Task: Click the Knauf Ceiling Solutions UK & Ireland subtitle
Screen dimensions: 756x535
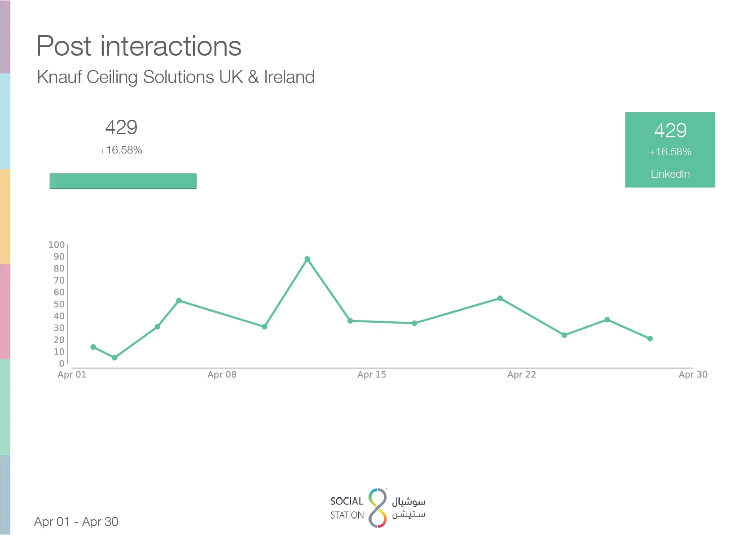Action: click(x=176, y=77)
